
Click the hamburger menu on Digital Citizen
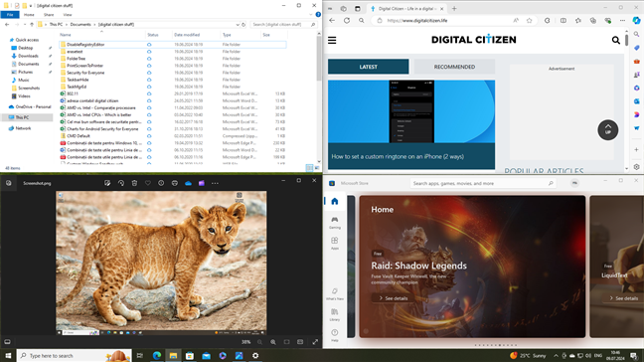pyautogui.click(x=332, y=40)
